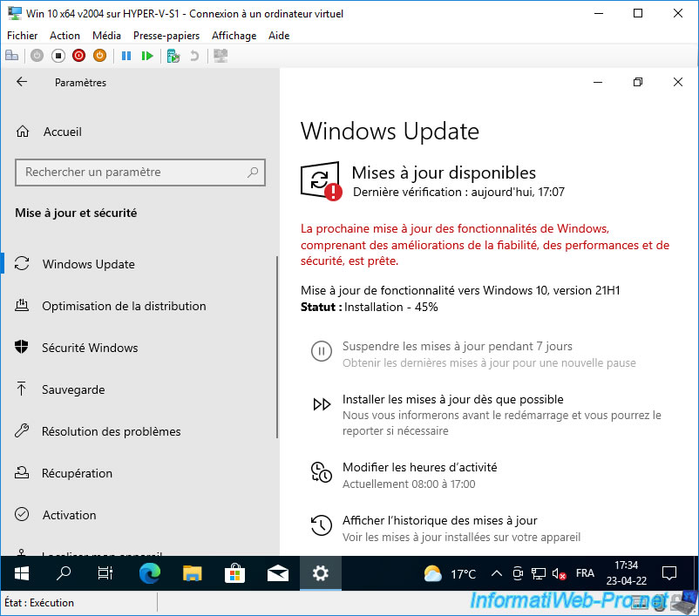699x616 pixels.
Task: Open the notification center icon
Action: pyautogui.click(x=669, y=573)
